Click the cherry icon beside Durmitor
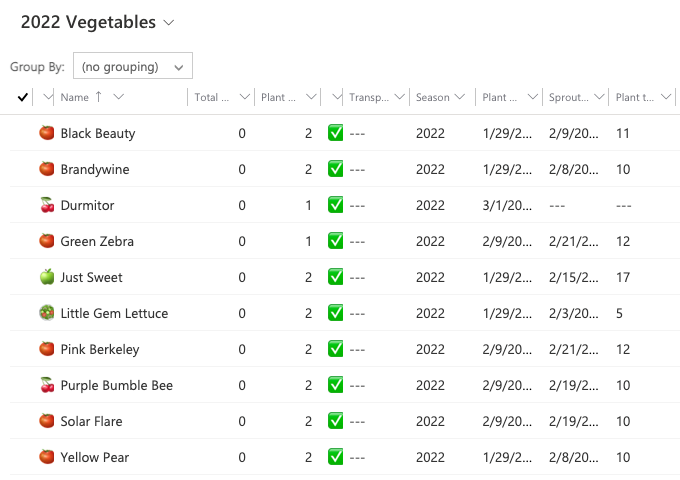 coord(47,205)
